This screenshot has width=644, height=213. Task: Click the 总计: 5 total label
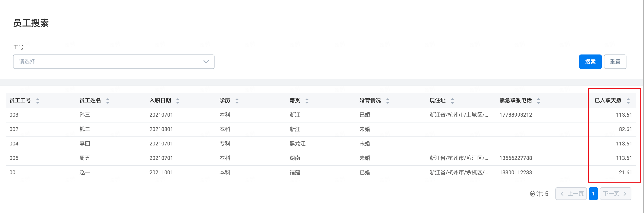(x=539, y=194)
